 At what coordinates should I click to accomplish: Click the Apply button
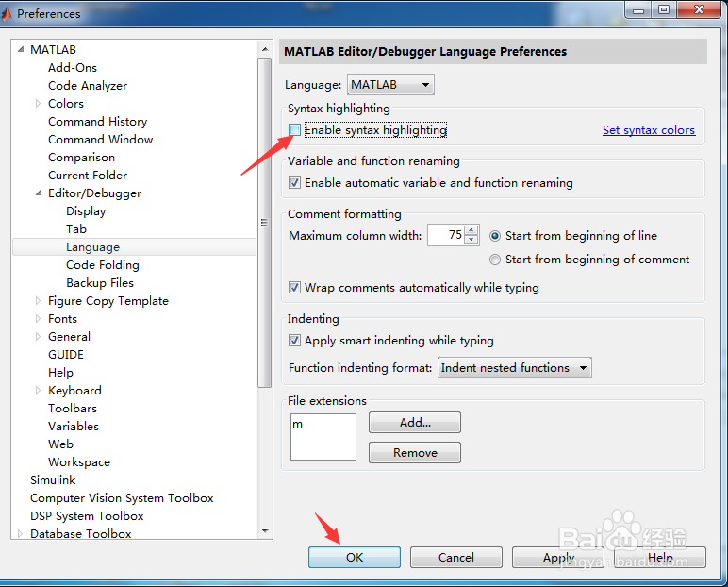pos(558,557)
